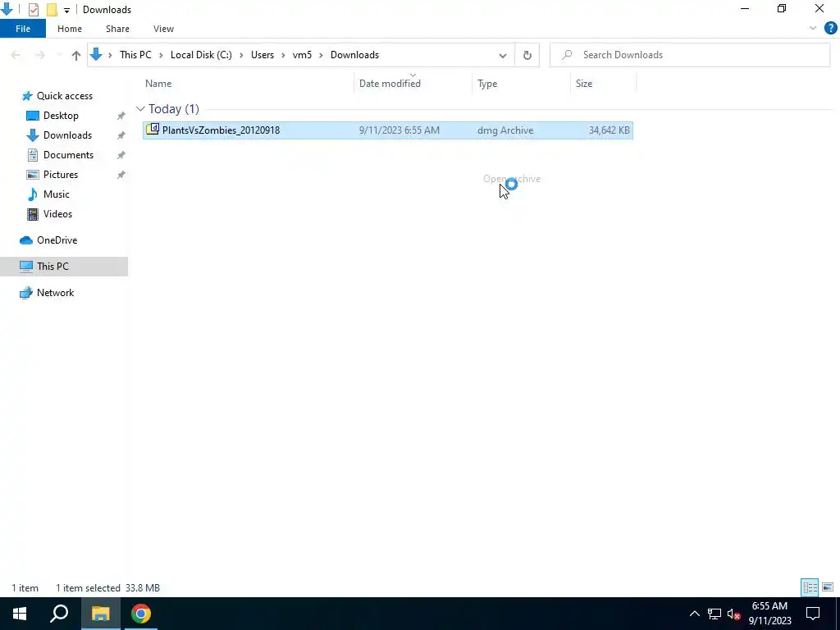Click the file's dmg Archive type cell
This screenshot has width=840, height=630.
point(505,130)
